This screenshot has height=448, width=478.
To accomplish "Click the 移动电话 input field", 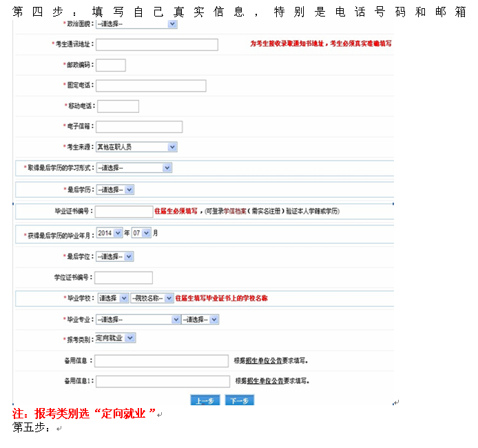I will pos(118,106).
